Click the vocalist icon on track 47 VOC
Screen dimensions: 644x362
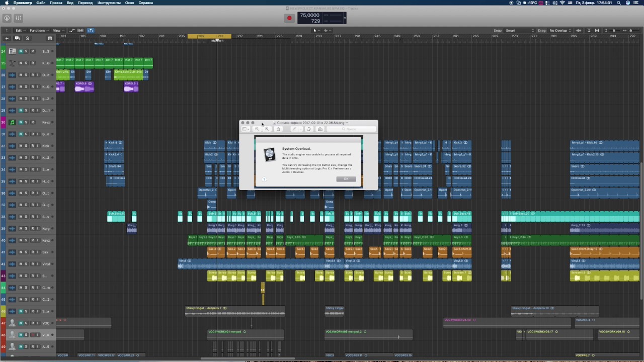pyautogui.click(x=12, y=323)
